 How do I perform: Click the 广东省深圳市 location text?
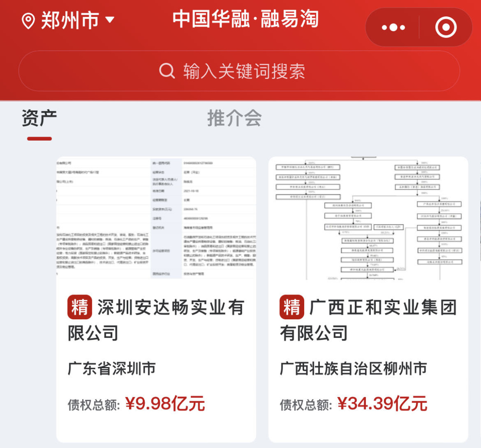click(112, 369)
